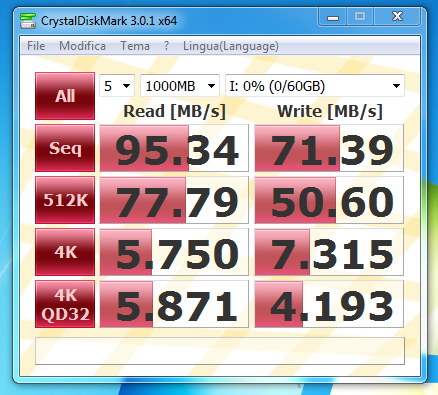Open the File menu

click(x=36, y=46)
